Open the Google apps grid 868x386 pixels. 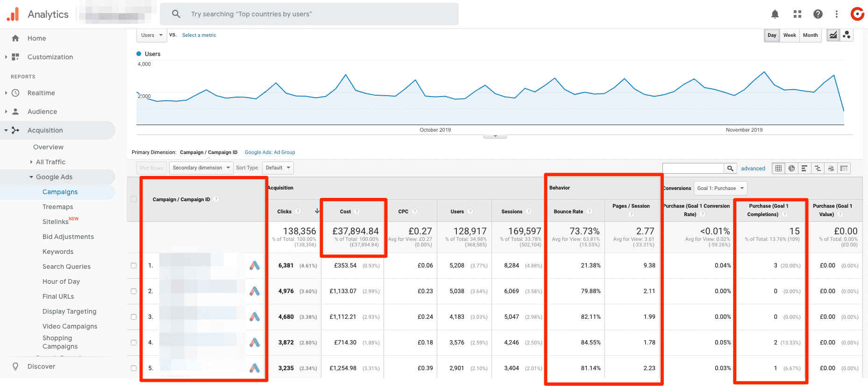(x=797, y=14)
